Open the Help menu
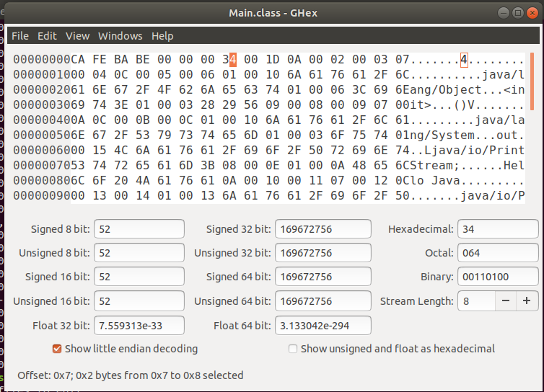Viewport: 544px width, 392px height. tap(162, 36)
